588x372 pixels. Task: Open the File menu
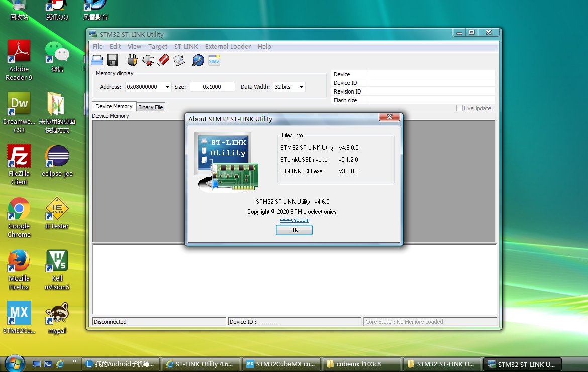click(97, 46)
